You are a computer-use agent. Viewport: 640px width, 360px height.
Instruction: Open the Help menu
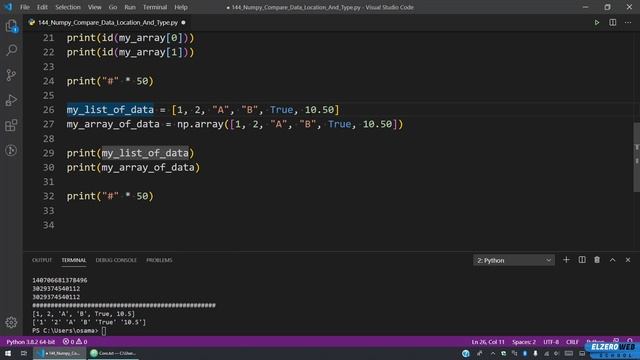(181, 7)
